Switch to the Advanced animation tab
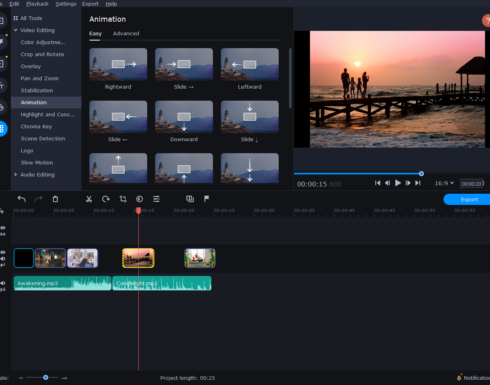The width and height of the screenshot is (490, 385). 126,33
